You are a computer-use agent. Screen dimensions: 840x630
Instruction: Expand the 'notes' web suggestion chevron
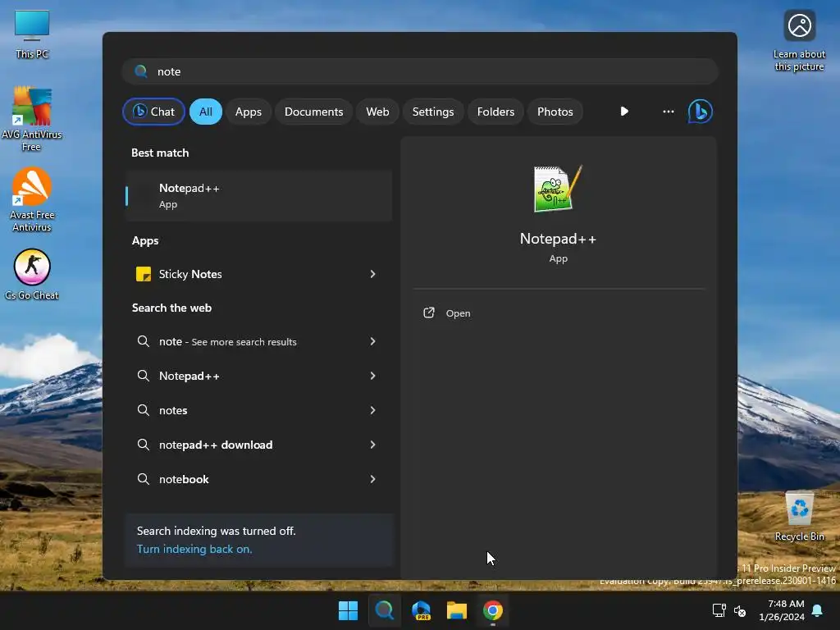[372, 410]
